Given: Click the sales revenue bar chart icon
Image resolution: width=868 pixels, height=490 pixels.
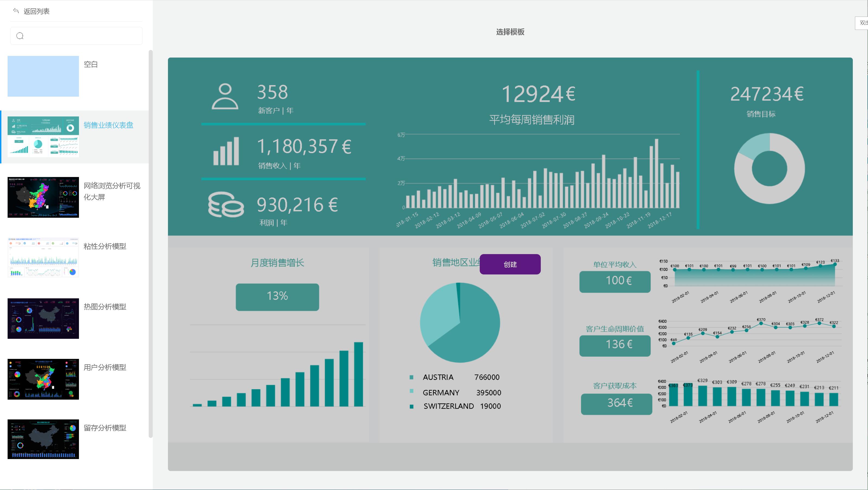Looking at the screenshot, I should [x=226, y=151].
